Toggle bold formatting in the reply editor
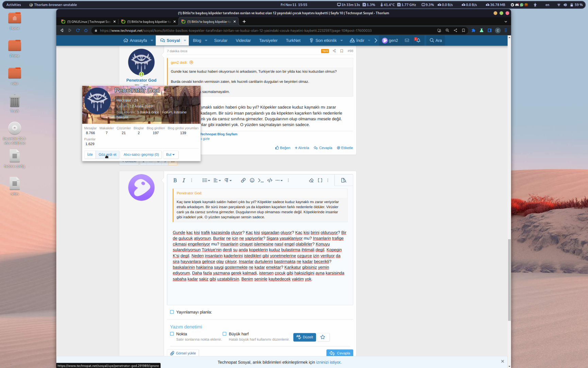This screenshot has width=588, height=368. point(175,181)
